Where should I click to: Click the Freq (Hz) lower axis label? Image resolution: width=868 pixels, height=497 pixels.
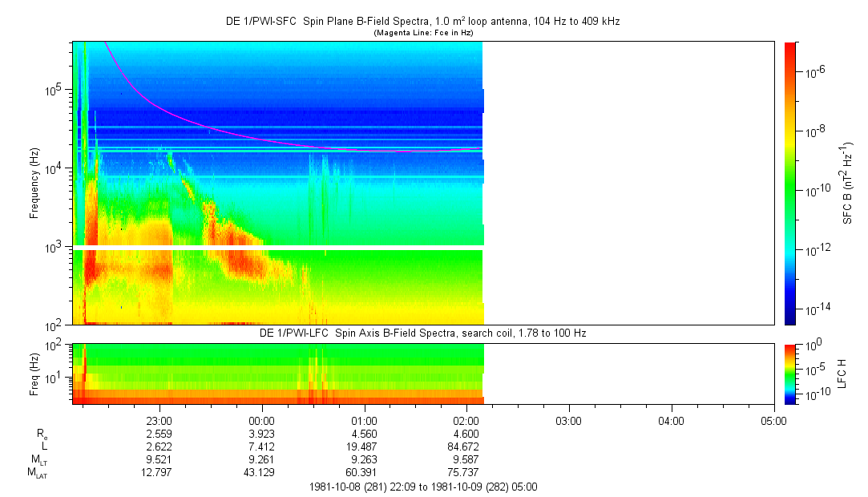tap(34, 374)
